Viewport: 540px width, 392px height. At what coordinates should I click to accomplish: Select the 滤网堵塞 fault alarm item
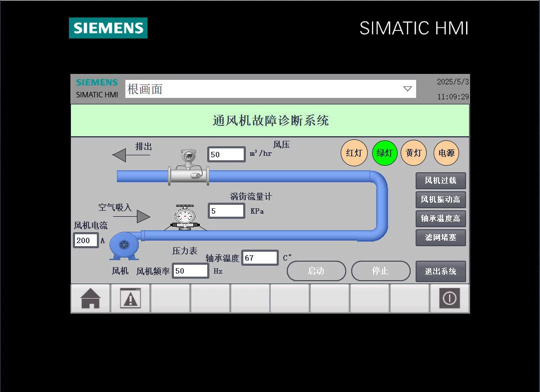pyautogui.click(x=441, y=238)
